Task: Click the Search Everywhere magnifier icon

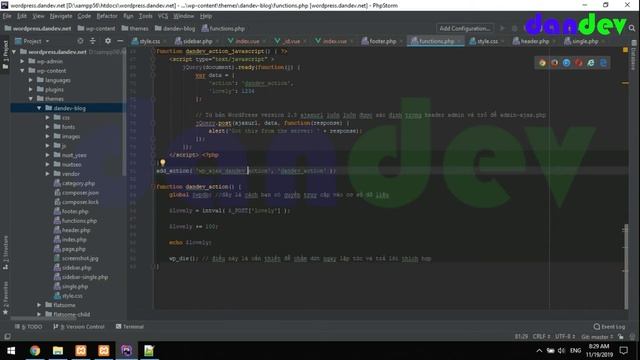Action: point(632,28)
